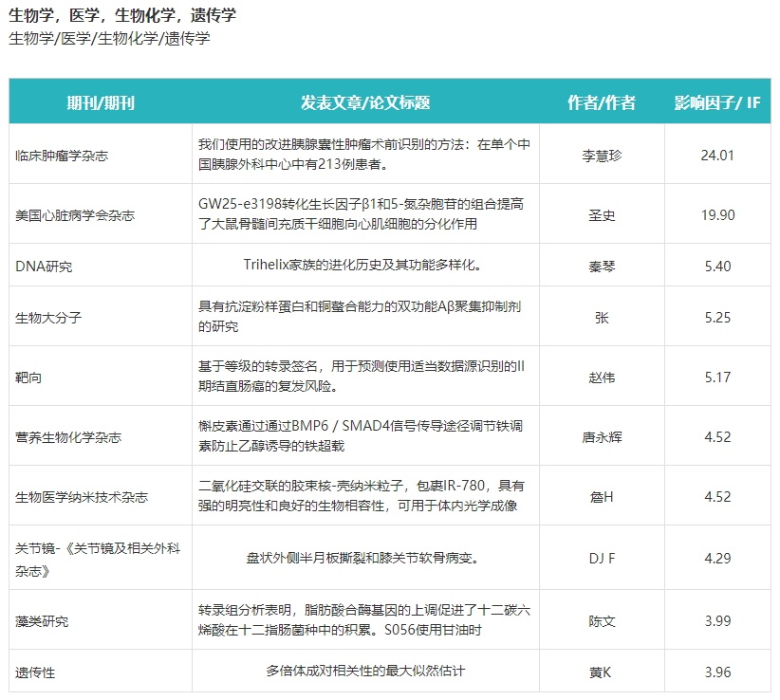Click the Trihelix家族 article title
The width and height of the screenshot is (780, 700).
click(x=365, y=266)
